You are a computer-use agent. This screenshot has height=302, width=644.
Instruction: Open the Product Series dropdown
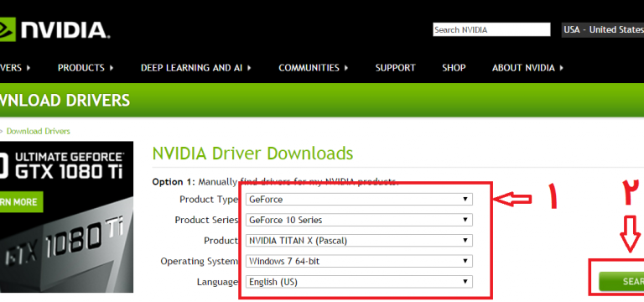coord(359,220)
